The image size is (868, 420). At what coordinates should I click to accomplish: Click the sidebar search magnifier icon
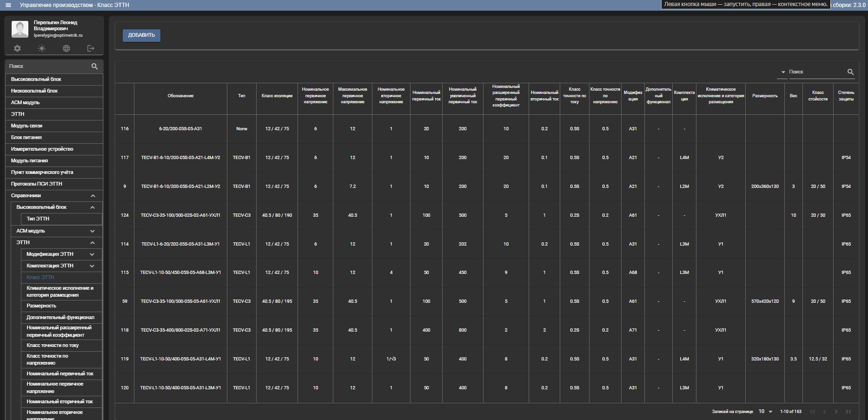(94, 67)
